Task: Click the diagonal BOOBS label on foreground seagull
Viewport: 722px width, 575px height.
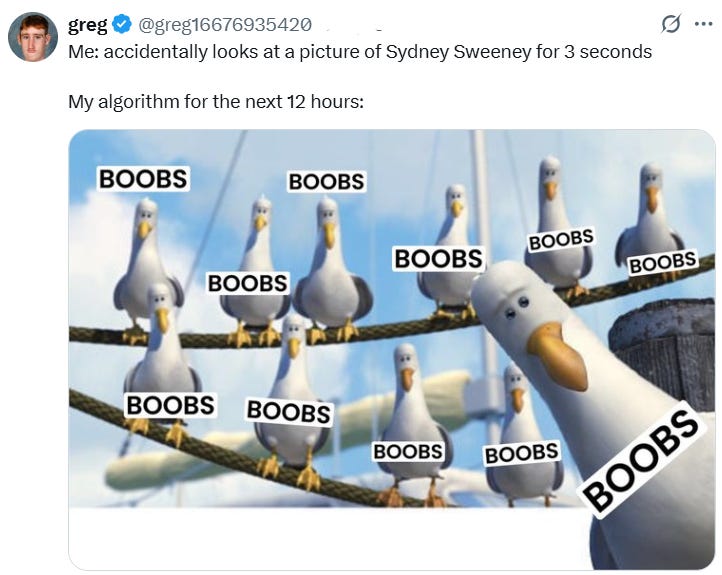Action: (x=640, y=461)
